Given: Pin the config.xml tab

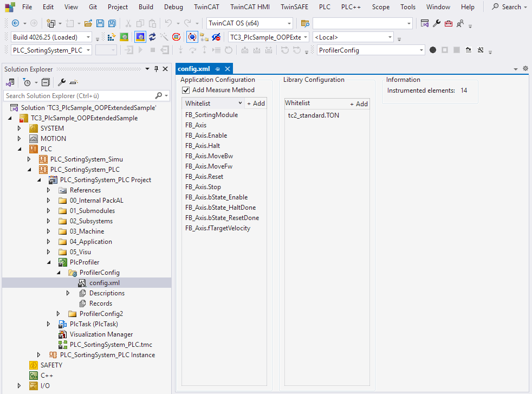Looking at the screenshot, I should 217,69.
